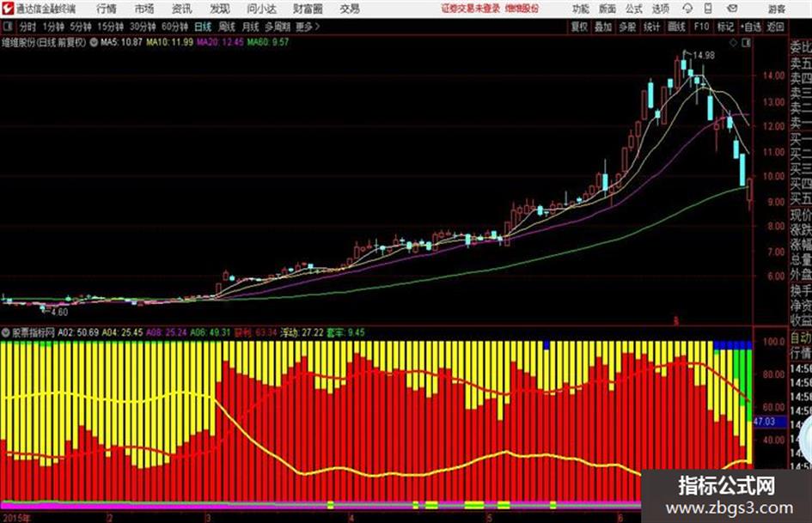Image resolution: width=812 pixels, height=523 pixels.
Task: Switch to the 5分钟 period tab
Action: [x=81, y=27]
